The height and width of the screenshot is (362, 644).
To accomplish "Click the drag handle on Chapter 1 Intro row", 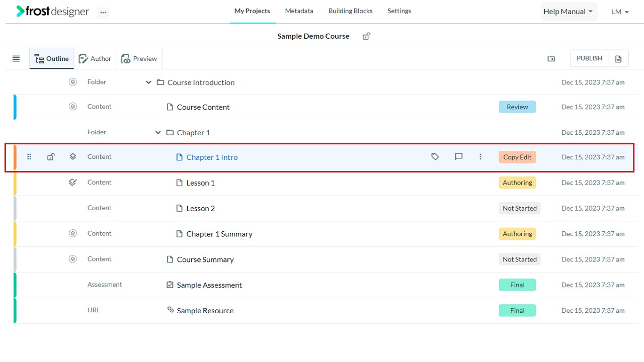I will coord(29,157).
